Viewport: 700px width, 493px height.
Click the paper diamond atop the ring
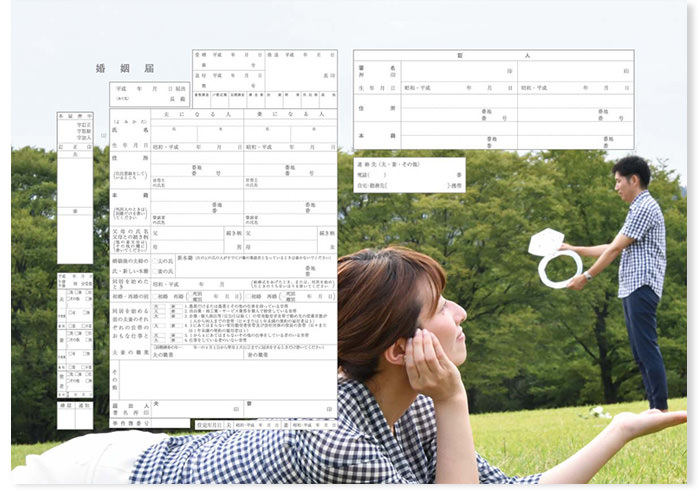(546, 242)
